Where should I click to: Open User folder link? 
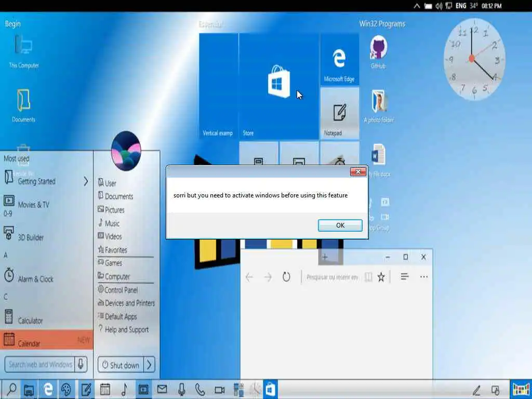107,183
